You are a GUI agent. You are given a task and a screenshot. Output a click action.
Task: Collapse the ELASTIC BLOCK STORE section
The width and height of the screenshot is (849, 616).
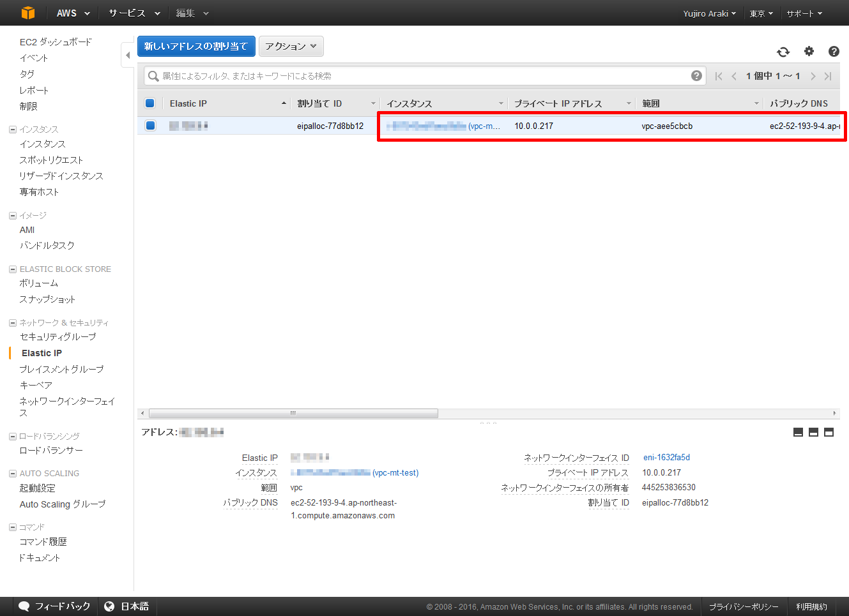[x=13, y=269]
